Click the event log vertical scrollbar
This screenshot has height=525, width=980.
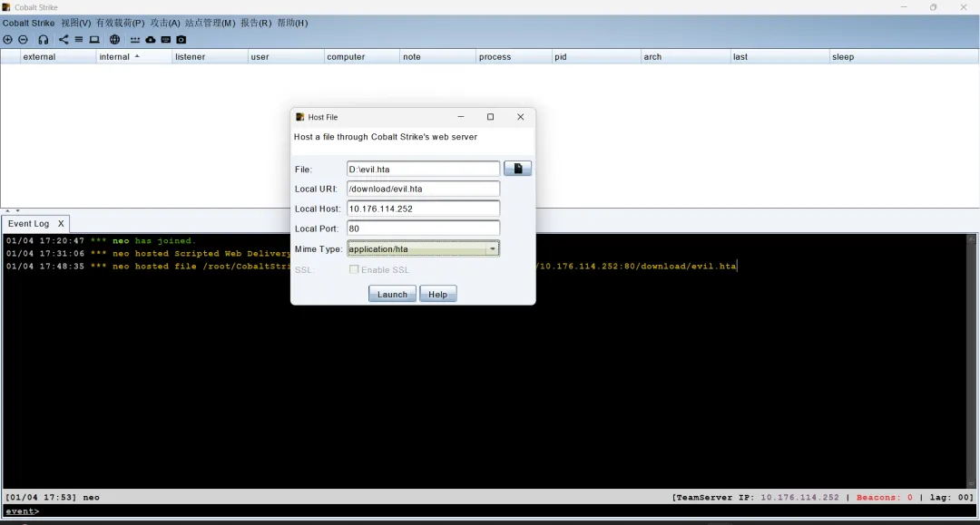pos(971,362)
